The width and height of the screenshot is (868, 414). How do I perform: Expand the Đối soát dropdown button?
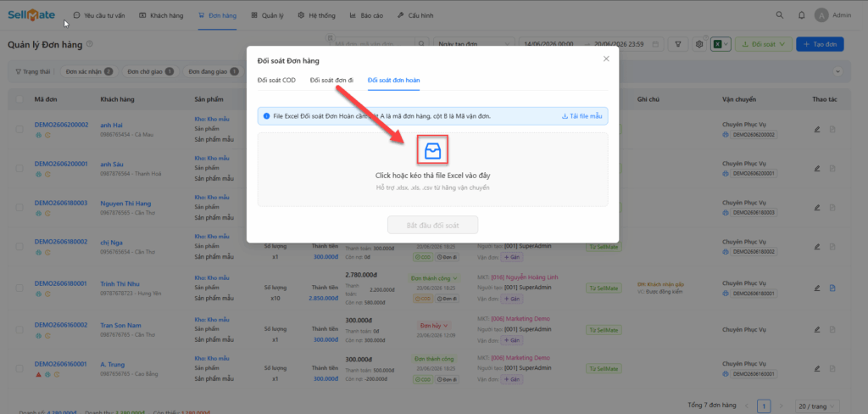(764, 44)
